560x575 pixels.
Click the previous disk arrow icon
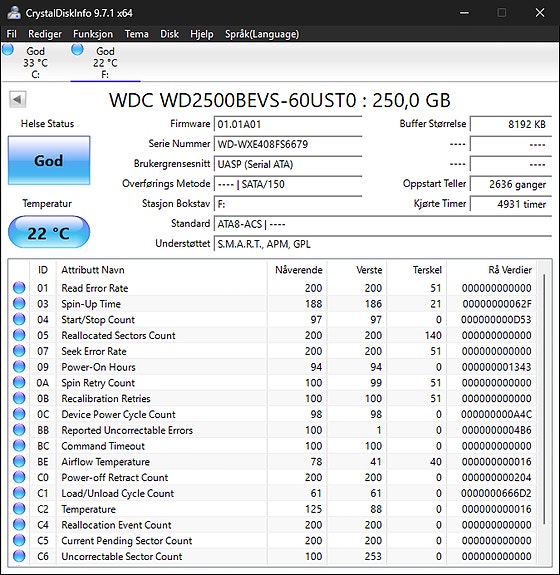click(18, 99)
